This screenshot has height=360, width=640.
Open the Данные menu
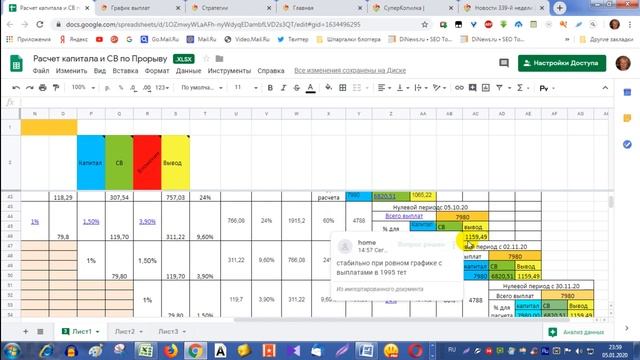(188, 71)
